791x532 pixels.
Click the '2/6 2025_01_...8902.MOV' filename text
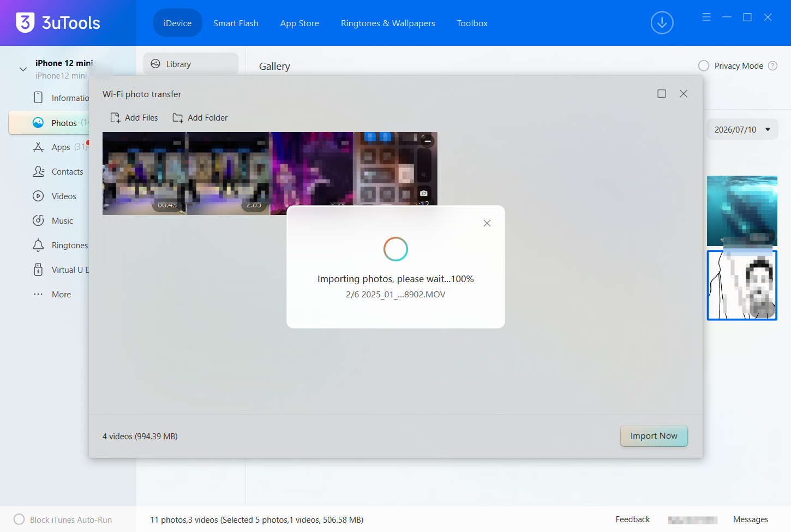click(x=395, y=295)
